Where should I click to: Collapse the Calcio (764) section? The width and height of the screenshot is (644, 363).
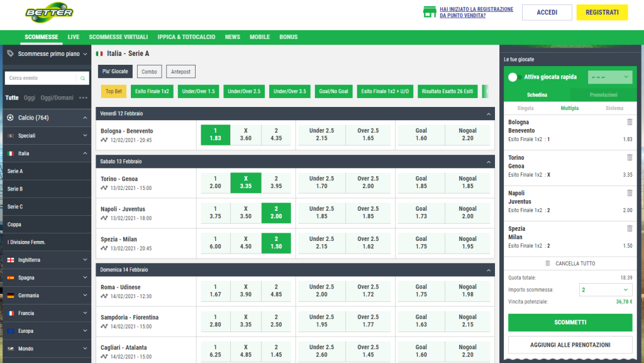click(x=85, y=118)
